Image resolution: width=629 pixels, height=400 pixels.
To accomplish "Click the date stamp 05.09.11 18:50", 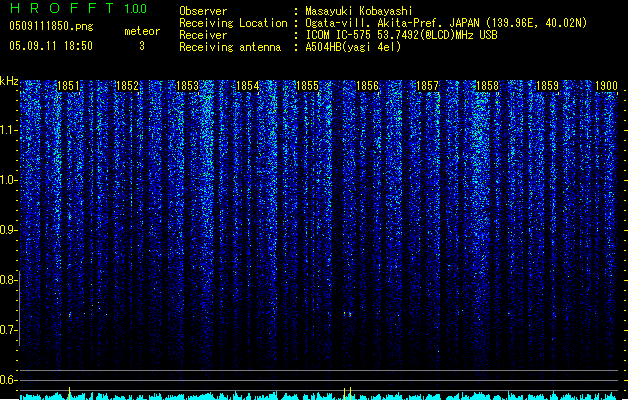I will click(x=51, y=46).
